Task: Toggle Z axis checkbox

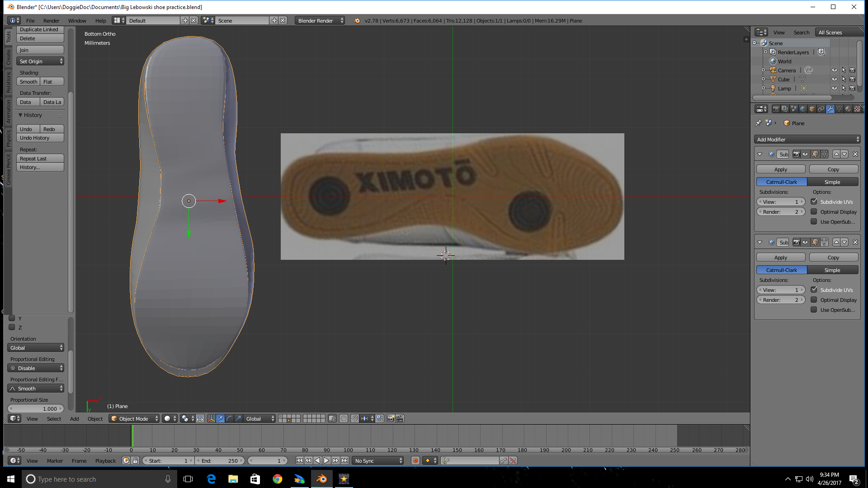Action: point(12,327)
